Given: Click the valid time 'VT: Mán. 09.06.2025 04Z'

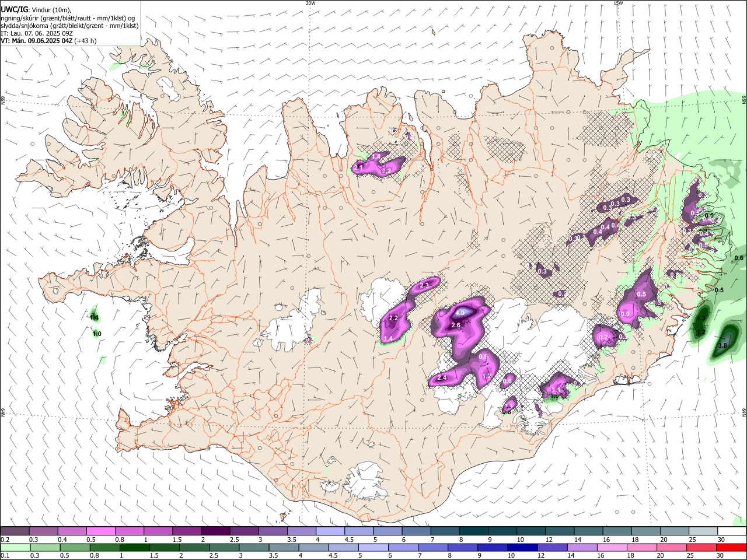Looking at the screenshot, I should (37, 41).
